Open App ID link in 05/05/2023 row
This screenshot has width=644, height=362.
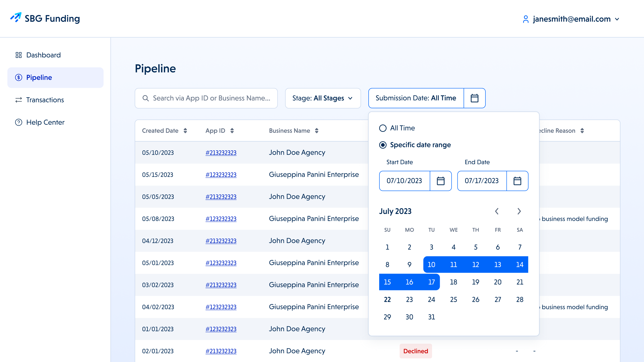[x=221, y=197]
